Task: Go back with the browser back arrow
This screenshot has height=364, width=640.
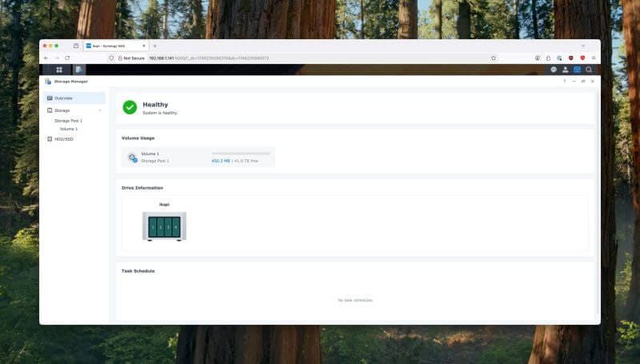Action: click(46, 58)
